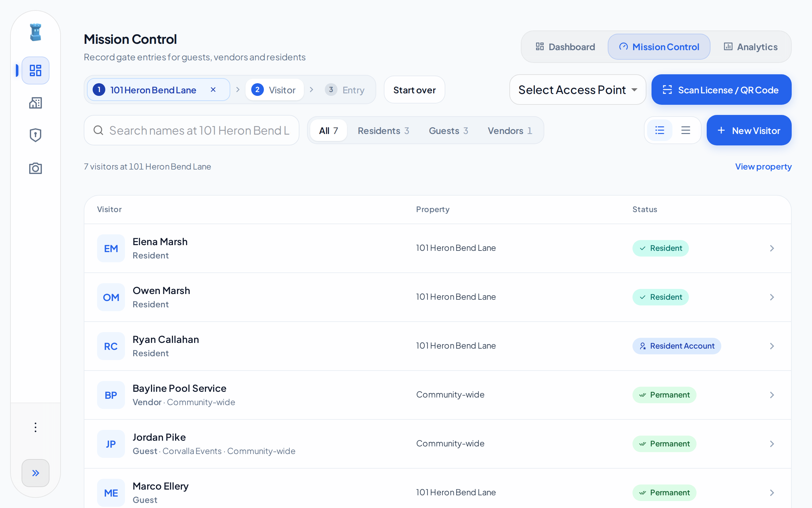Open Ryan Callahan row chevron
The height and width of the screenshot is (508, 812).
(x=772, y=346)
